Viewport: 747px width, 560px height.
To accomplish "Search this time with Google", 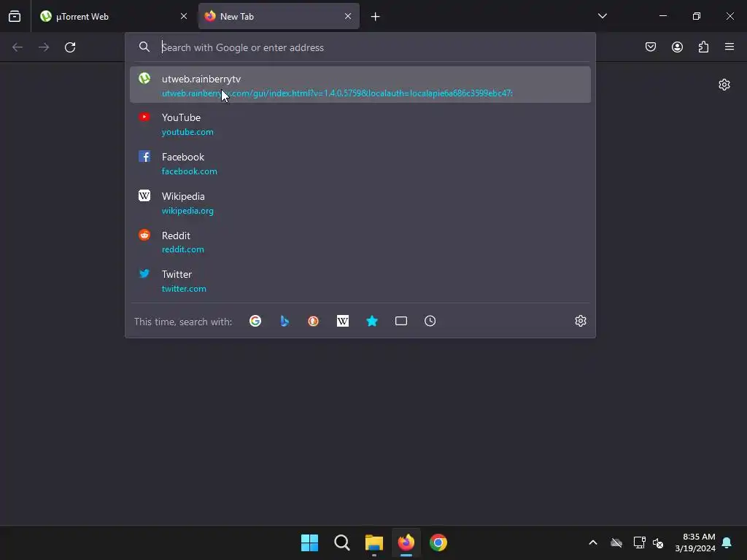I will [x=255, y=321].
